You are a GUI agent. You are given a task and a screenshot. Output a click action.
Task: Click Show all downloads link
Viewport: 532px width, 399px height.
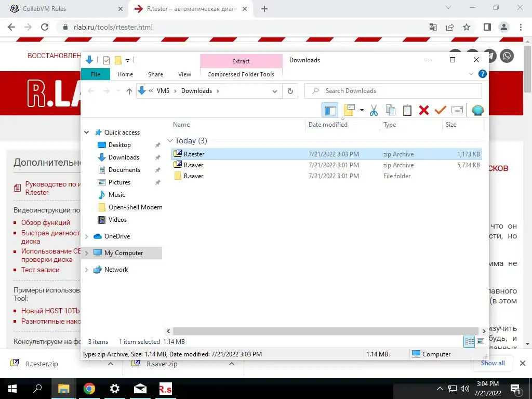(493, 363)
